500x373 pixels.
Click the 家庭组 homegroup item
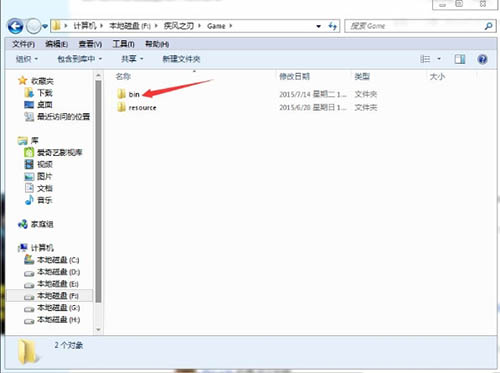click(36, 224)
